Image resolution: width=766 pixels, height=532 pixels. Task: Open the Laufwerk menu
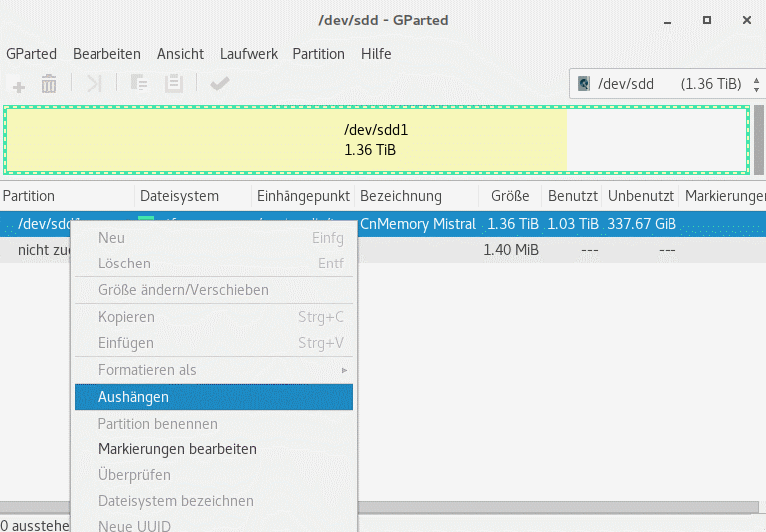tap(248, 54)
